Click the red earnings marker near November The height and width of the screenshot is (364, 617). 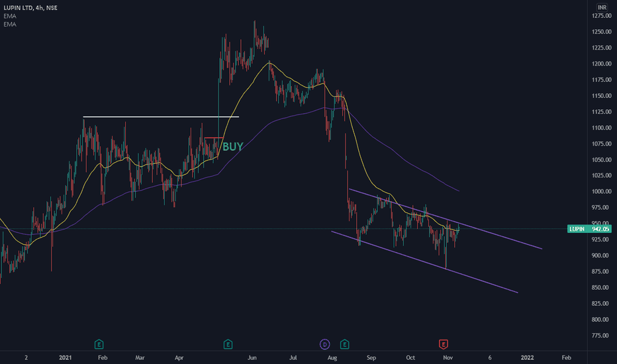444,345
